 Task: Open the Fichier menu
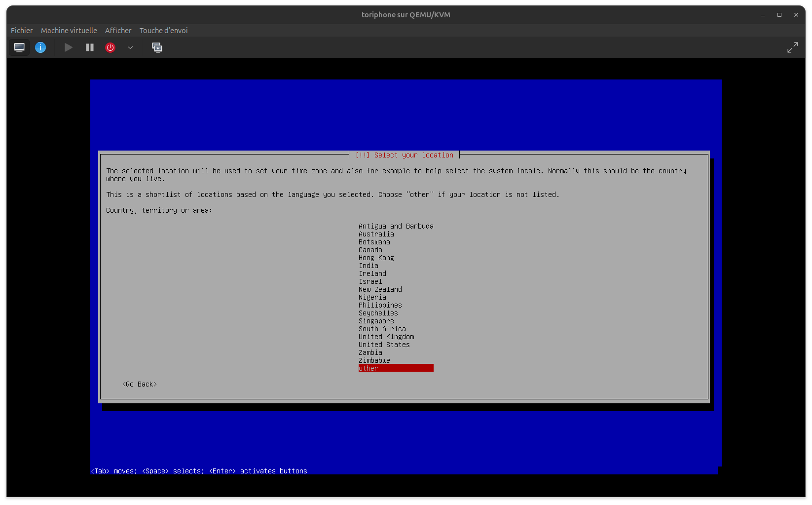pos(22,31)
